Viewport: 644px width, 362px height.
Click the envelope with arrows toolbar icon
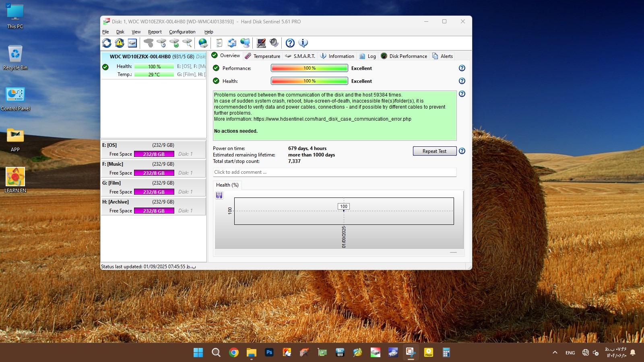click(x=232, y=43)
